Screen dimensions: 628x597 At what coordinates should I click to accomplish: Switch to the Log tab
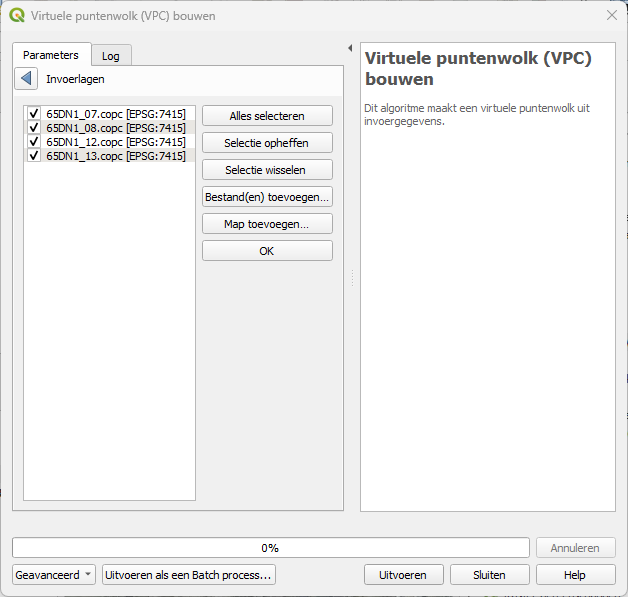click(x=111, y=56)
